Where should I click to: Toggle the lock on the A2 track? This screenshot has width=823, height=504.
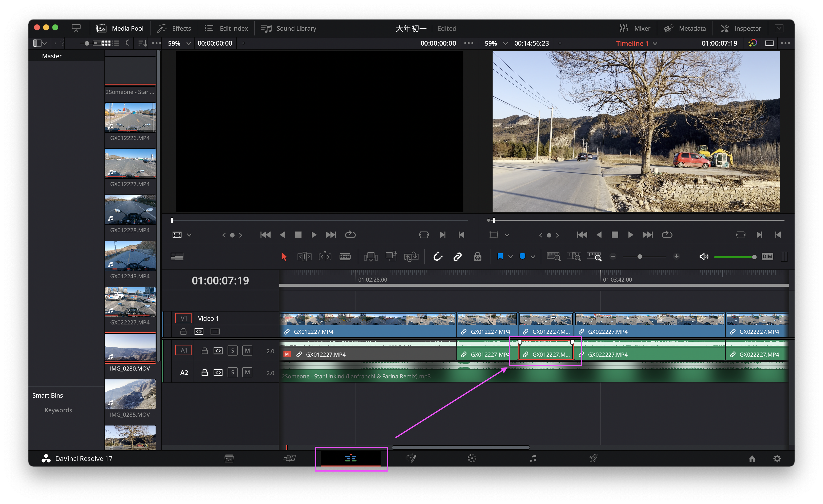pyautogui.click(x=204, y=372)
